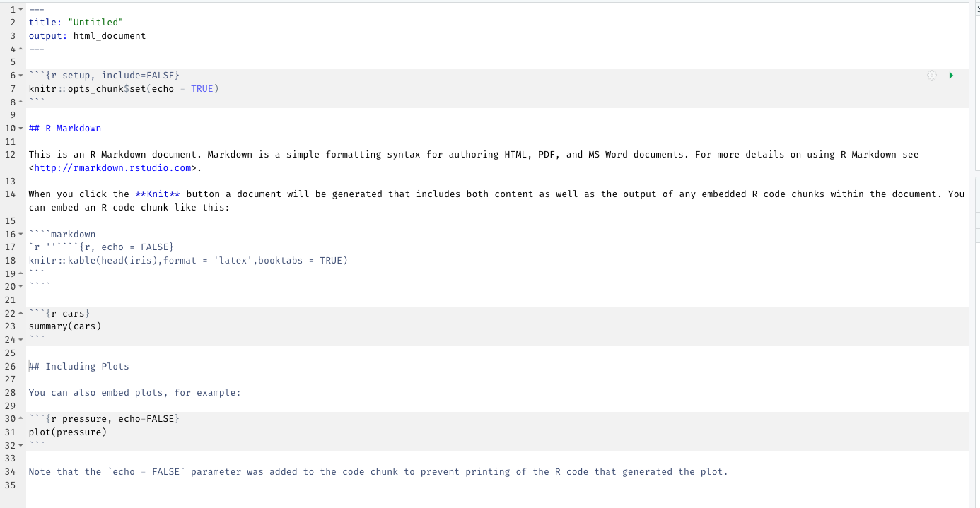The height and width of the screenshot is (508, 980).
Task: Run the setup code chunk with green arrow
Action: [951, 75]
